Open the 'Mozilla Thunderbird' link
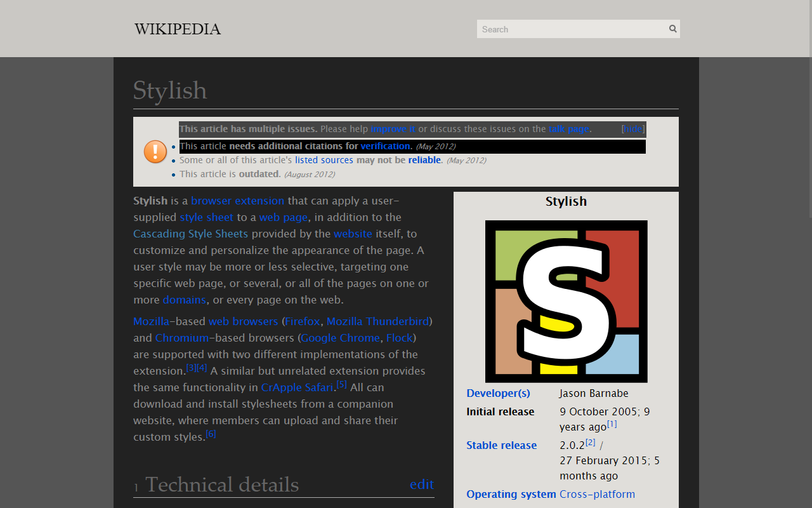Image resolution: width=812 pixels, height=508 pixels. 378,321
